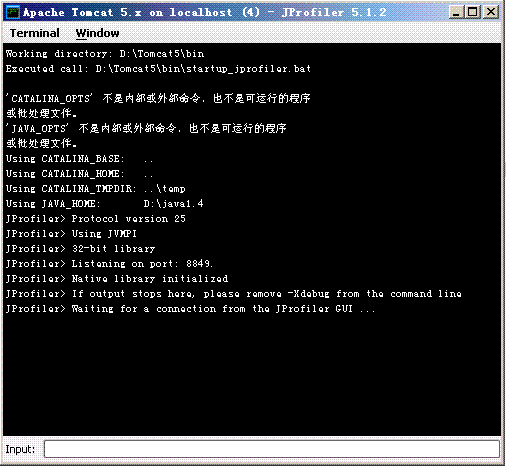The width and height of the screenshot is (506, 466).
Task: Open the Window menu
Action: coord(97,33)
